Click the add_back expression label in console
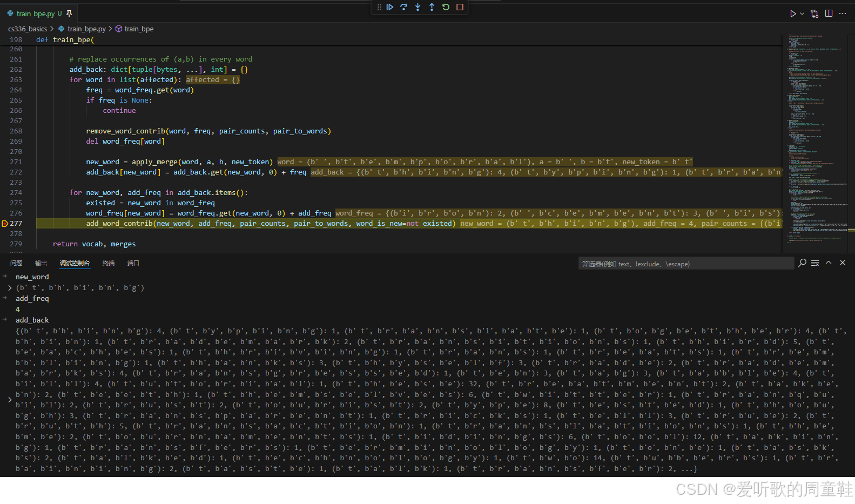Viewport: 855px width, 504px height. pos(32,320)
